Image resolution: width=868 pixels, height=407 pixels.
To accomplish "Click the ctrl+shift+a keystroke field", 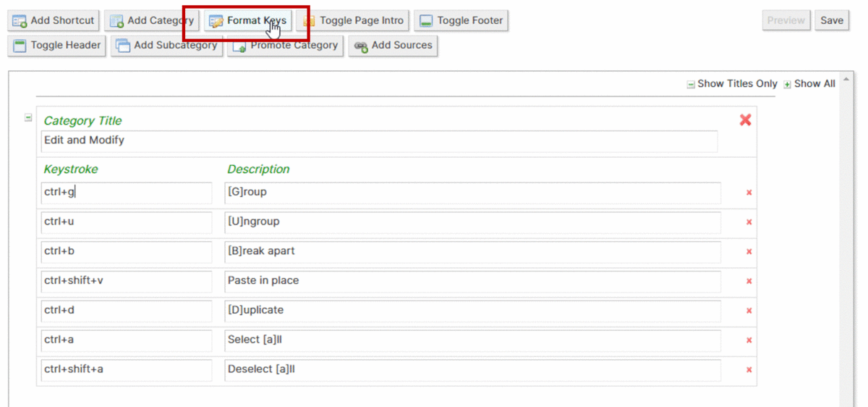I will pyautogui.click(x=127, y=370).
